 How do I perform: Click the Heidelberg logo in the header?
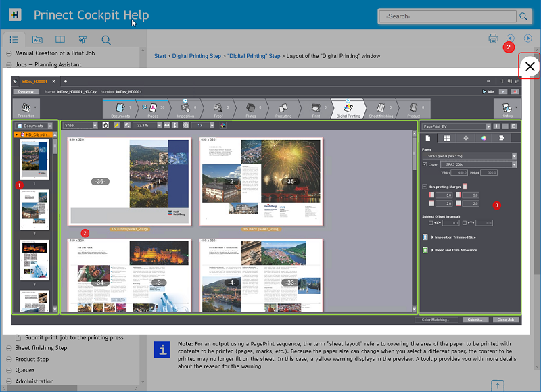pyautogui.click(x=15, y=15)
